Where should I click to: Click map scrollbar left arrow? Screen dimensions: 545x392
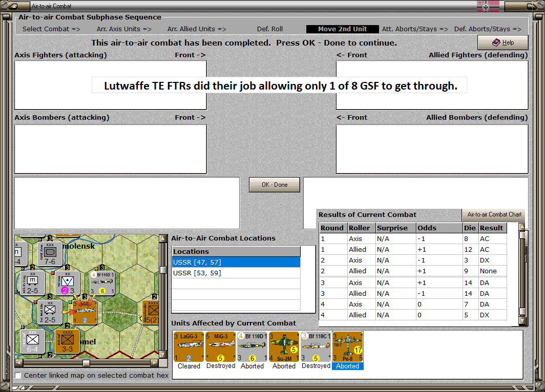(x=19, y=363)
